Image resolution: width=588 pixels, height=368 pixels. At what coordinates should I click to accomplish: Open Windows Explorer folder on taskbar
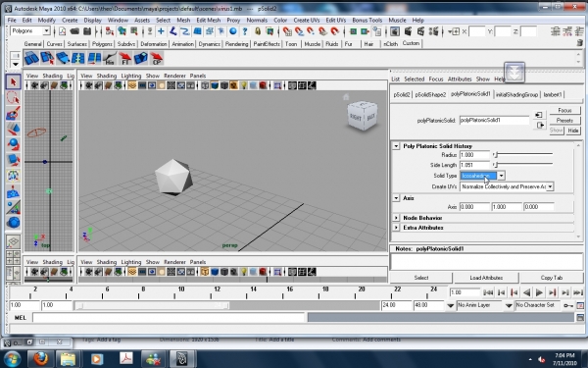[x=68, y=358]
